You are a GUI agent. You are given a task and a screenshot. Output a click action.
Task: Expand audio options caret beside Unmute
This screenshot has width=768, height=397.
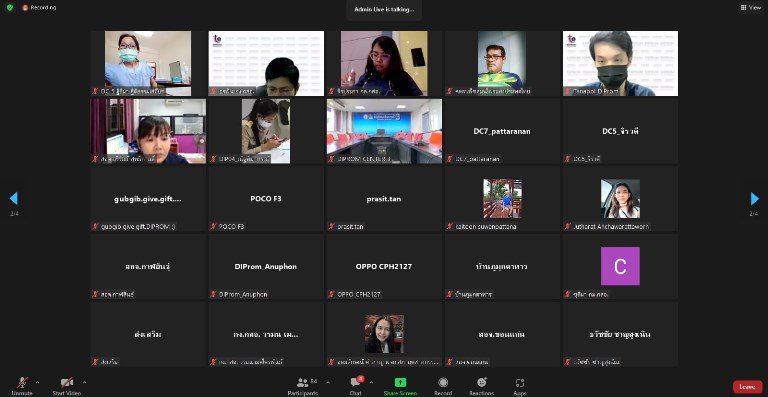(x=38, y=382)
